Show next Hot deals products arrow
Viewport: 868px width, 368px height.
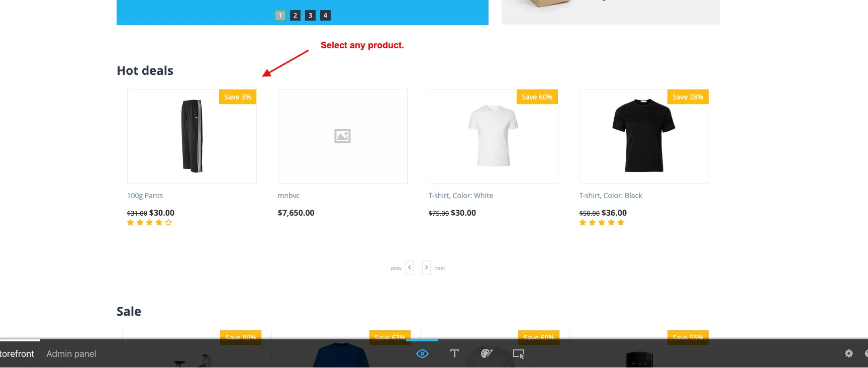click(x=426, y=267)
